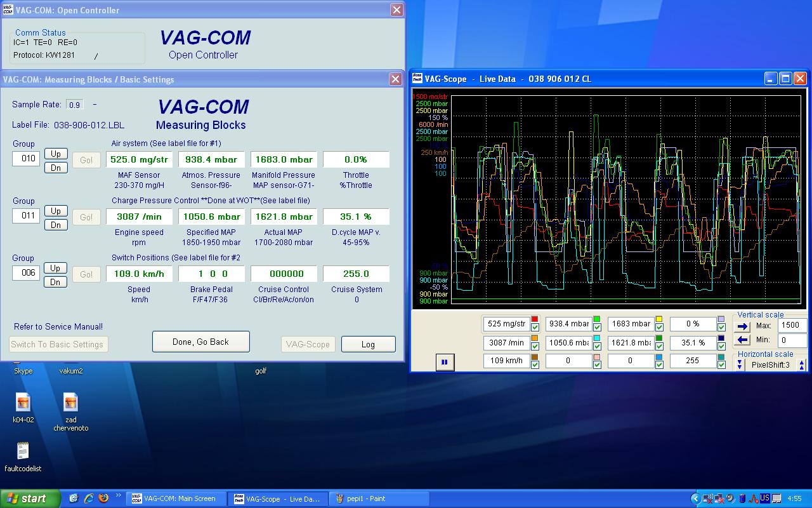
Task: Toggle the 3087 /min trace checkbox
Action: [535, 346]
